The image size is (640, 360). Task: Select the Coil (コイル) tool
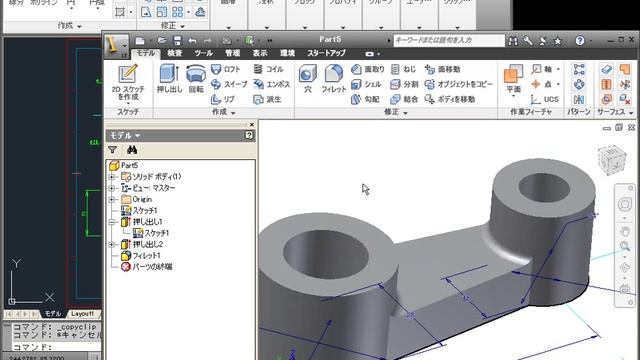pyautogui.click(x=268, y=69)
